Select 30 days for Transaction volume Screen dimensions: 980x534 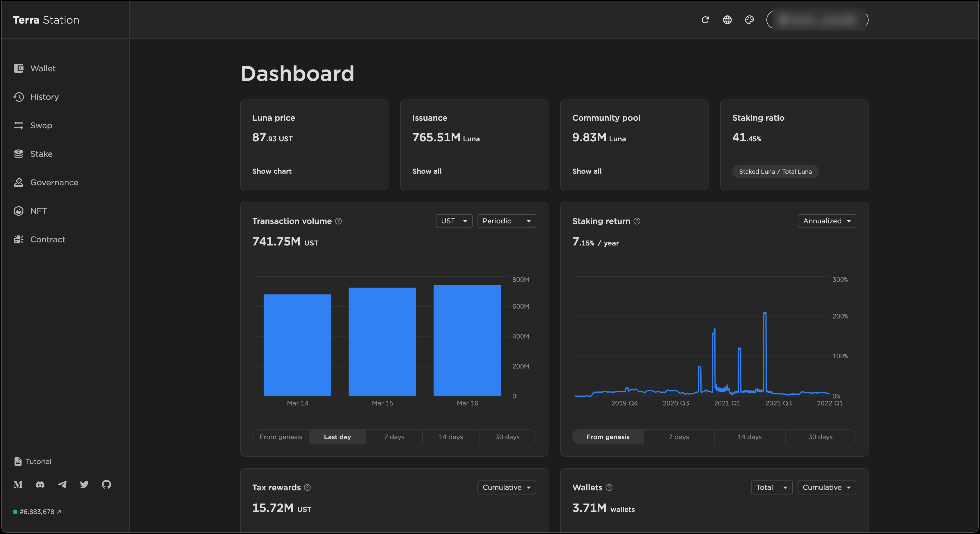tap(507, 437)
